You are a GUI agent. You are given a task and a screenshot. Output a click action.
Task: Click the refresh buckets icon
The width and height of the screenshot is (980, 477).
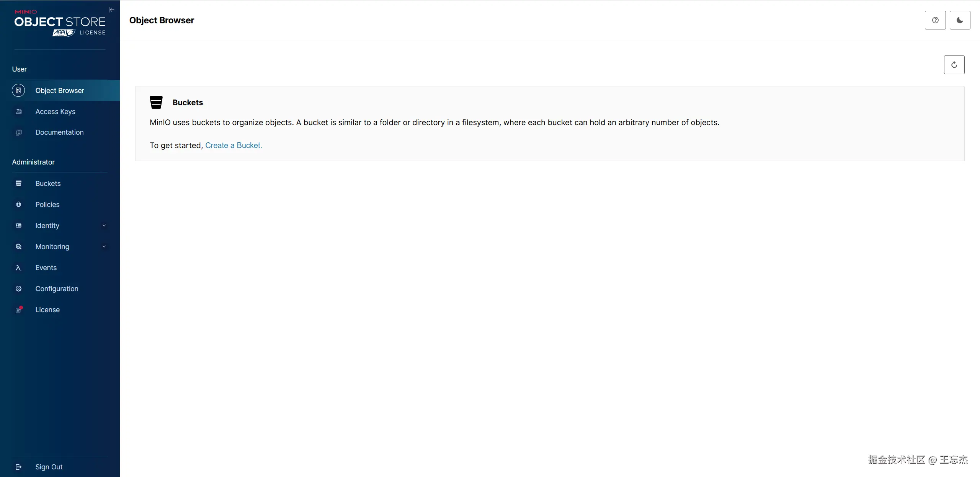(x=954, y=65)
